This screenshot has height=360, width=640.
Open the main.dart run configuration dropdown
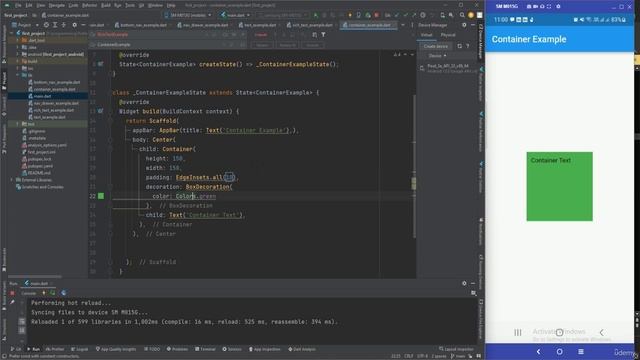[236, 15]
